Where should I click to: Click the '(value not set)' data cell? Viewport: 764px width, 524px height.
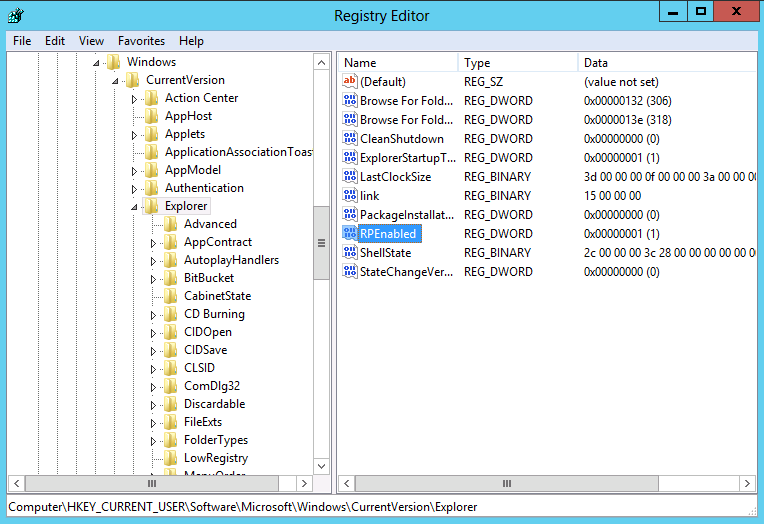[x=621, y=82]
